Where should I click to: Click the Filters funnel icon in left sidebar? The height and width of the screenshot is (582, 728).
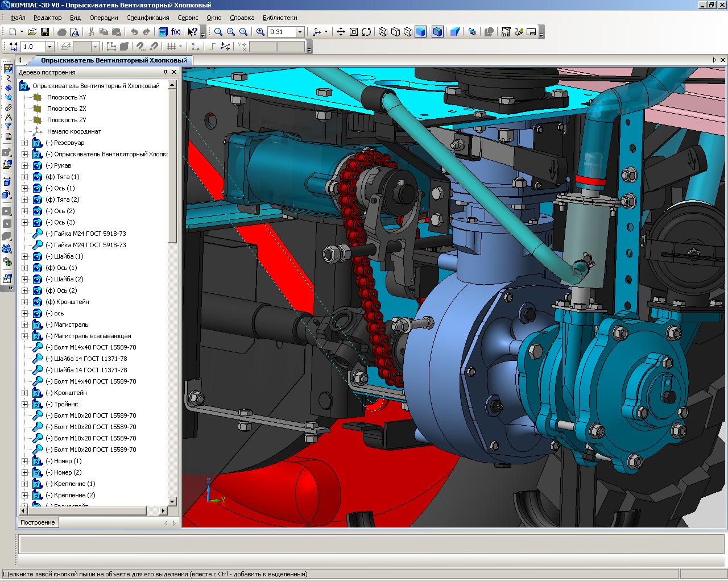point(8,127)
